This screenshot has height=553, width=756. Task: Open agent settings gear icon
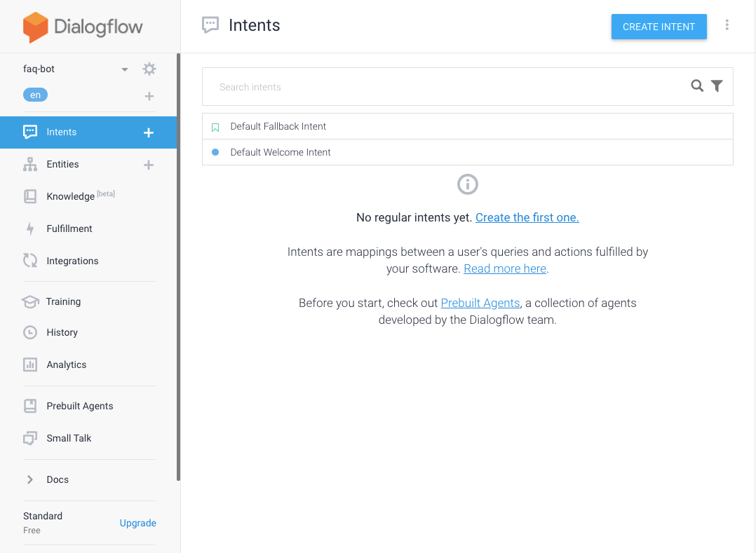149,69
